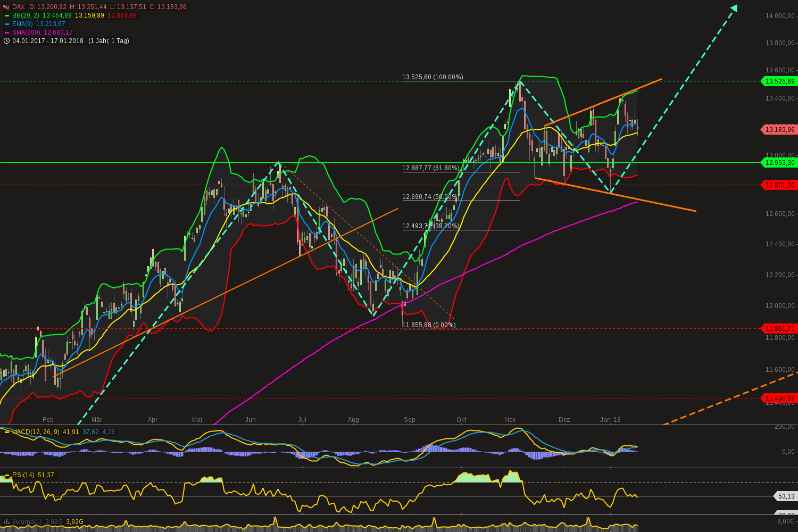
Task: Click the low value L: 13.137,51
Action: click(x=128, y=7)
